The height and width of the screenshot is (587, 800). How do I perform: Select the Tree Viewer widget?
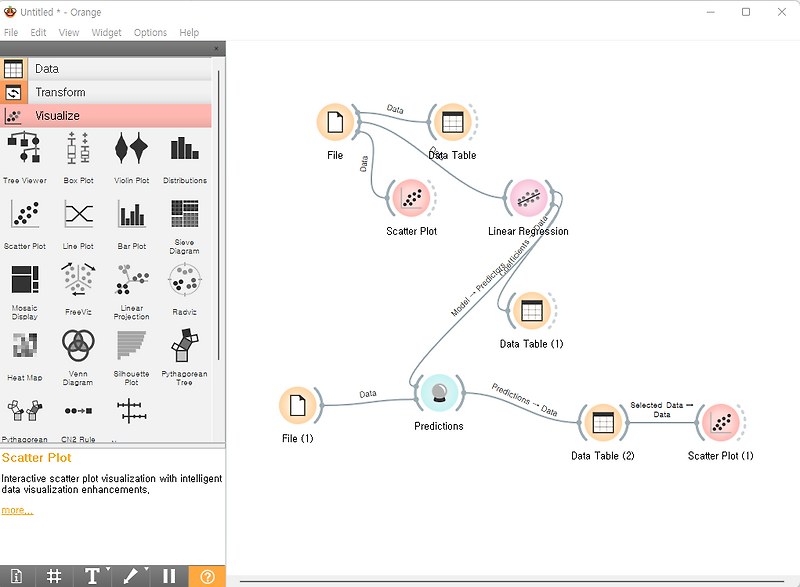tap(24, 157)
